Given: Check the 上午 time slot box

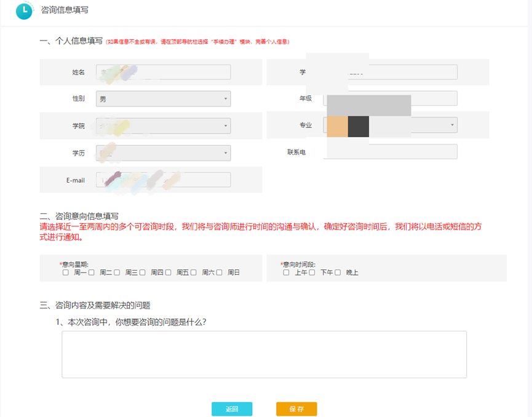Looking at the screenshot, I should coord(287,272).
